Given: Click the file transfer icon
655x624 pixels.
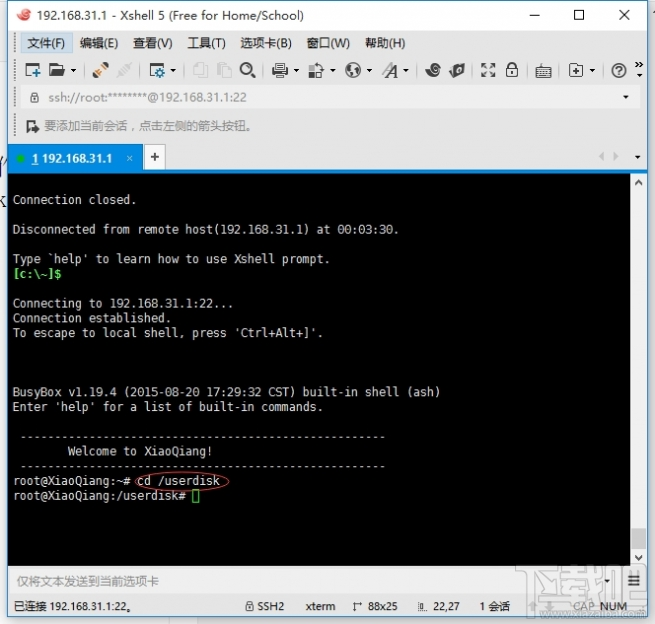Looking at the screenshot, I should tap(316, 70).
